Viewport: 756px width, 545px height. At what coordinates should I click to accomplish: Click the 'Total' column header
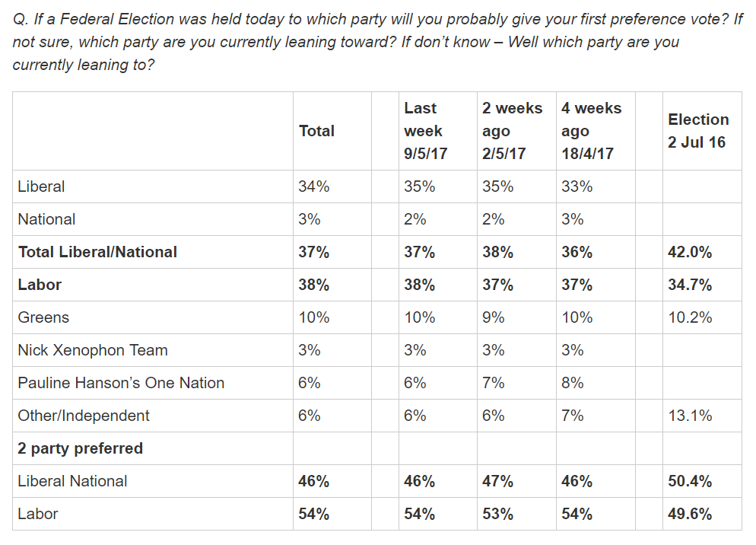pyautogui.click(x=317, y=131)
